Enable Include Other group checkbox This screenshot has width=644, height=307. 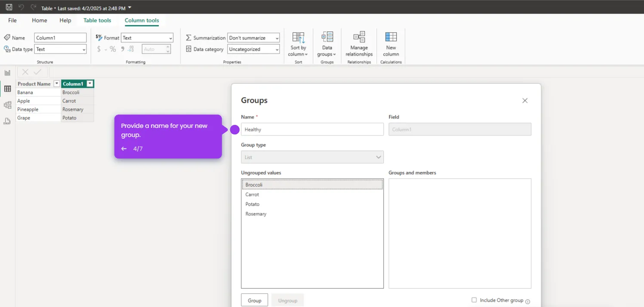point(474,300)
